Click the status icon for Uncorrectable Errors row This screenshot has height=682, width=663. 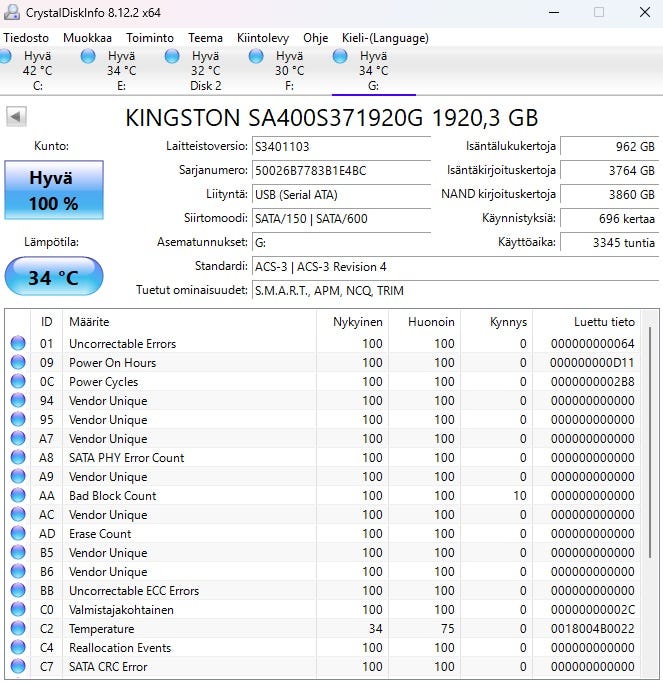pos(18,343)
